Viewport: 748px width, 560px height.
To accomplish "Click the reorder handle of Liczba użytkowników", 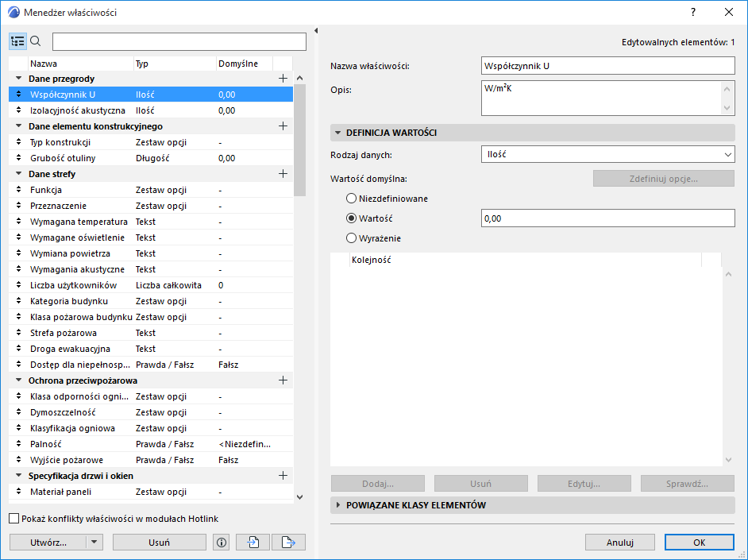I will coord(18,285).
